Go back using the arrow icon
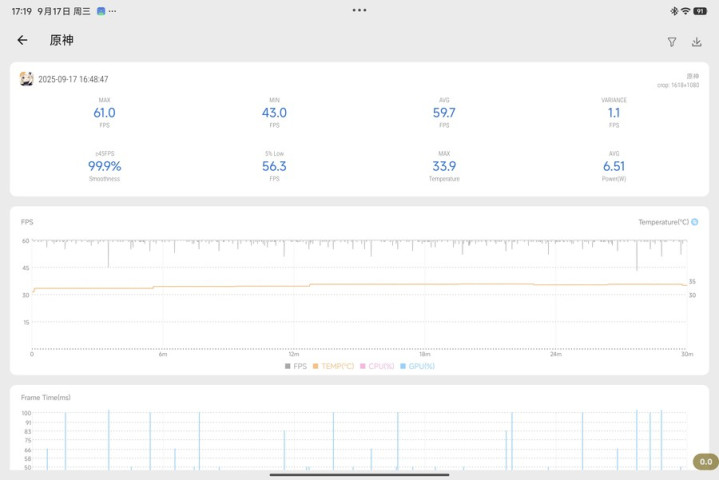Viewport: 719px width, 480px height. click(x=22, y=41)
